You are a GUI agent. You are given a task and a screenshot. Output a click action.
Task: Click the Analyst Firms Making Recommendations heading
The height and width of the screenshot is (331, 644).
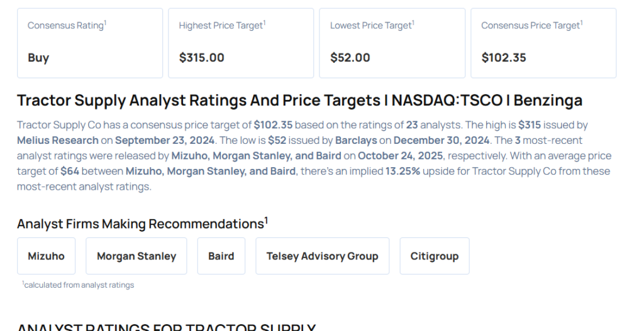tap(142, 224)
